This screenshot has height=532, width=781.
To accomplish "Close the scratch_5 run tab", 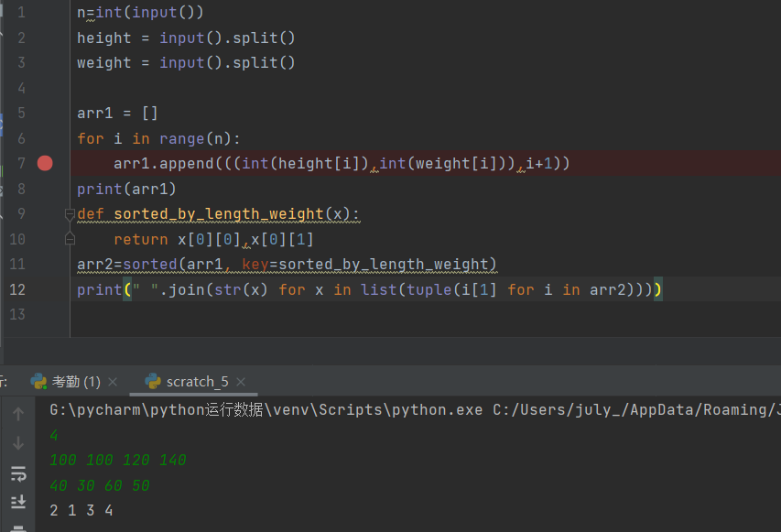I will pos(241,382).
